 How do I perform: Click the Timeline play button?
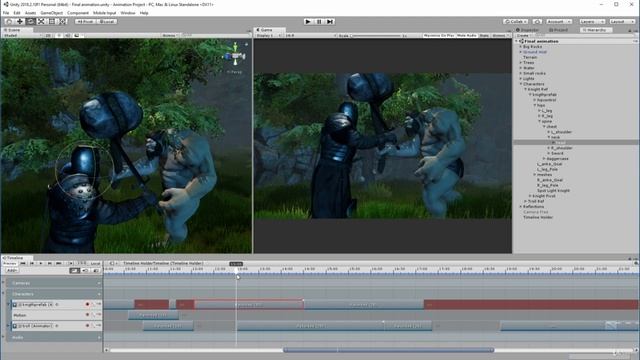41,263
